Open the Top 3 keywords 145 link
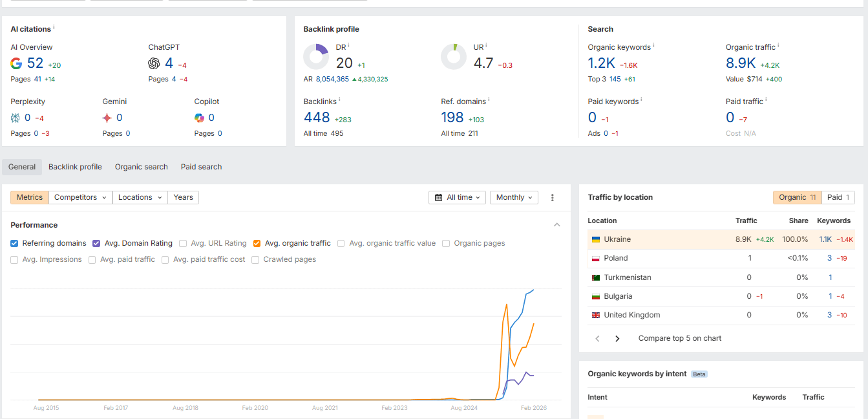 tap(615, 79)
